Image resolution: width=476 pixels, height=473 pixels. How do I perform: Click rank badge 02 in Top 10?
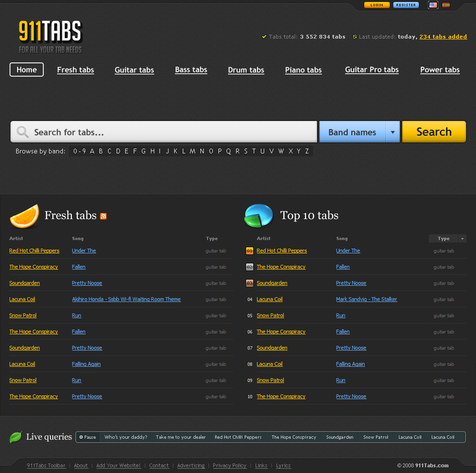coord(249,267)
